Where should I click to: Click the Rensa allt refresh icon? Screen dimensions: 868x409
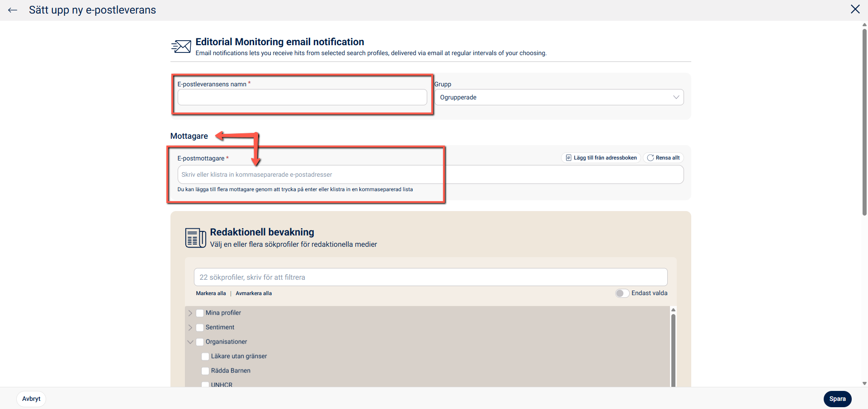(x=651, y=158)
